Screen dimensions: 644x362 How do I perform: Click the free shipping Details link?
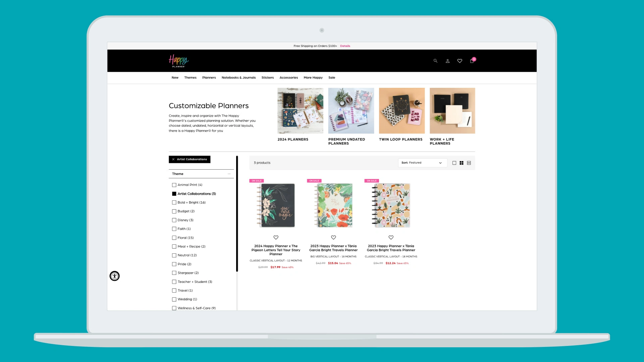tap(345, 46)
